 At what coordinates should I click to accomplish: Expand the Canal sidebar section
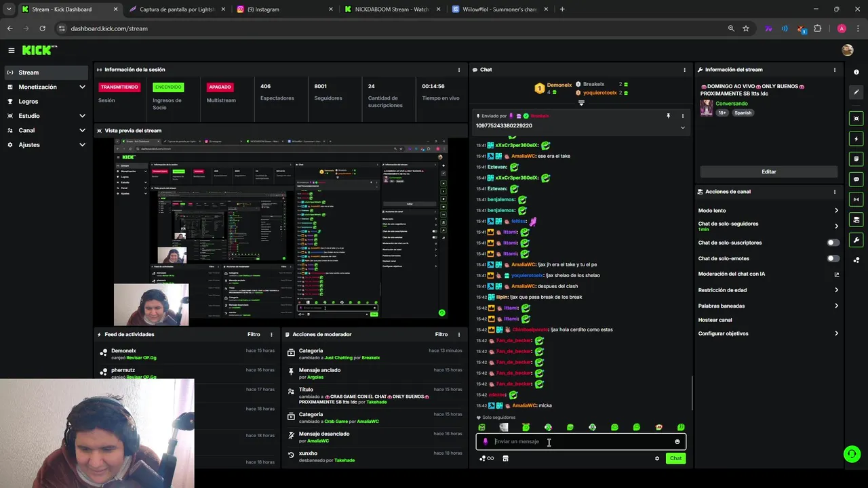82,130
